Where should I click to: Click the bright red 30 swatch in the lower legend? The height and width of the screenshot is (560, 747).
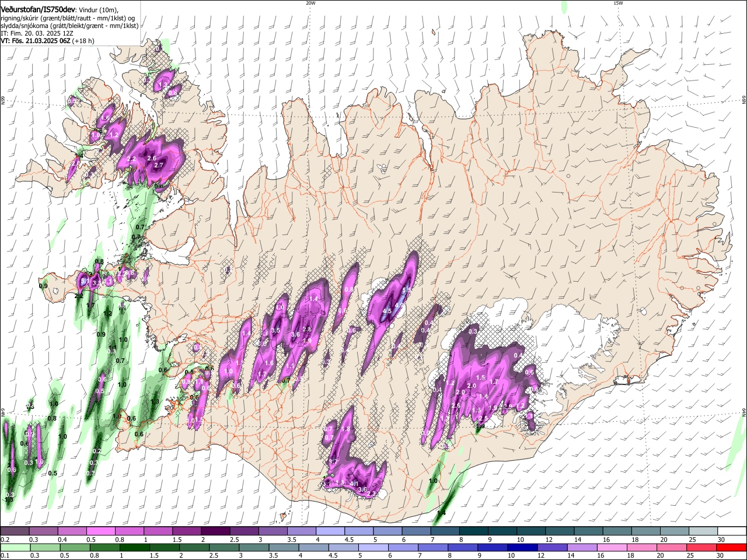coord(732,547)
